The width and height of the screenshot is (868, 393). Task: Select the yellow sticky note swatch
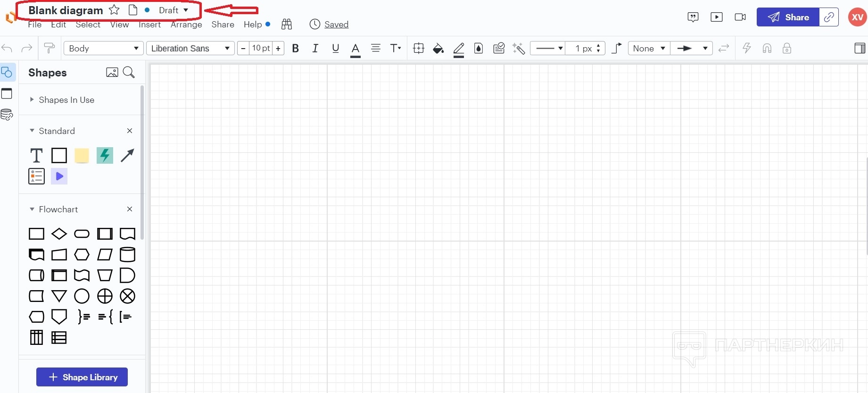82,155
